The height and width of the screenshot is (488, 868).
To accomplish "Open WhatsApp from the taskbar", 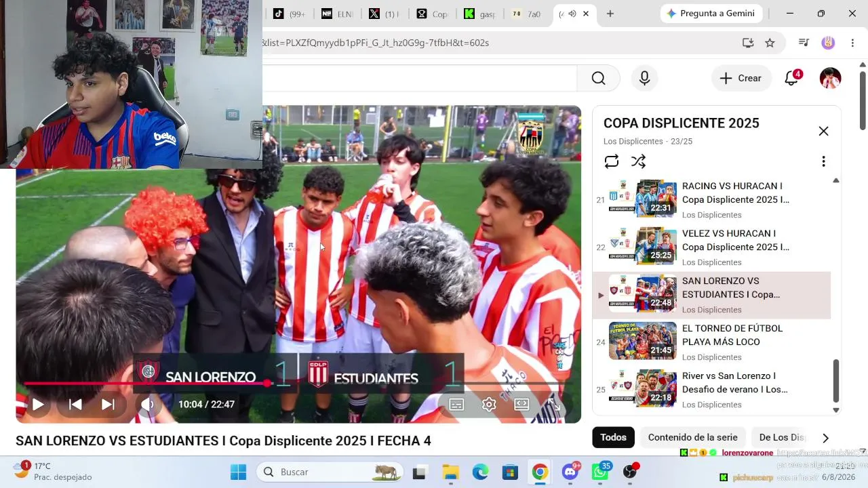I will pyautogui.click(x=600, y=472).
